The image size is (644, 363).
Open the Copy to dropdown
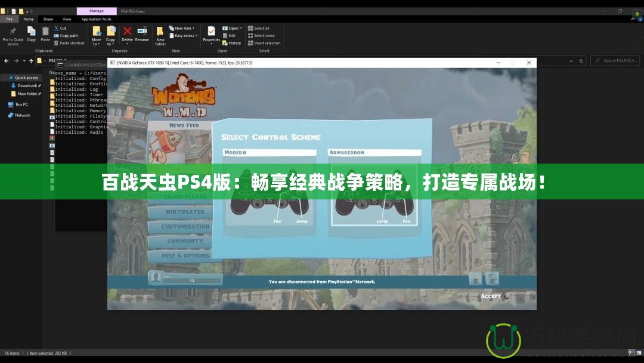[110, 36]
